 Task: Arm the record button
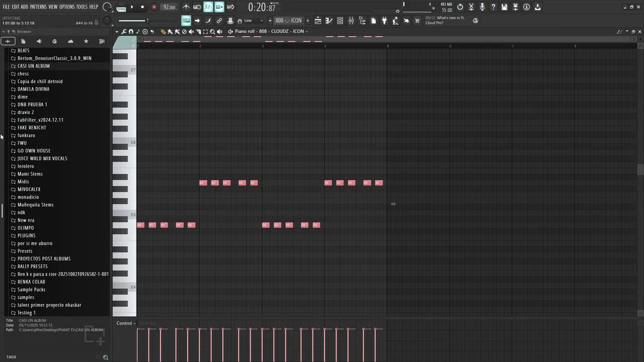[x=154, y=7]
